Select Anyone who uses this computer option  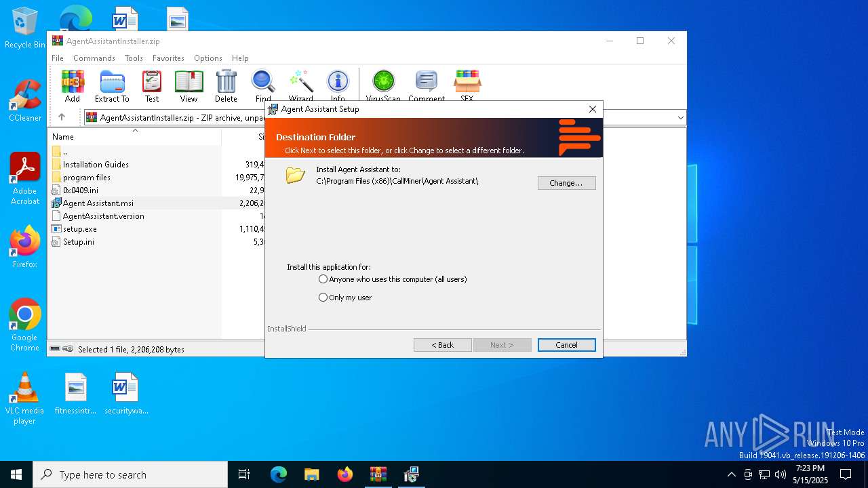393,279
